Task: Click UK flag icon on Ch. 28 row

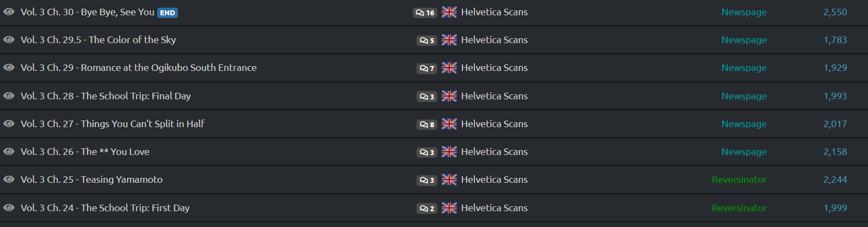Action: click(449, 96)
